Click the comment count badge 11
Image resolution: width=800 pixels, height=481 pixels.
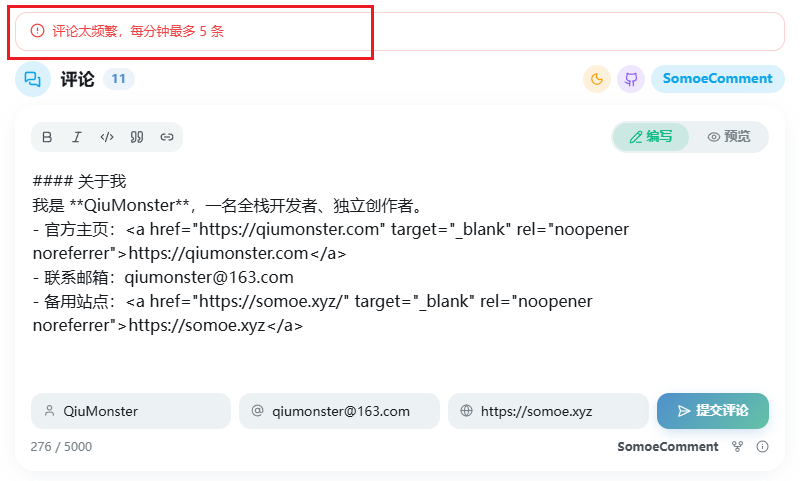pos(118,79)
